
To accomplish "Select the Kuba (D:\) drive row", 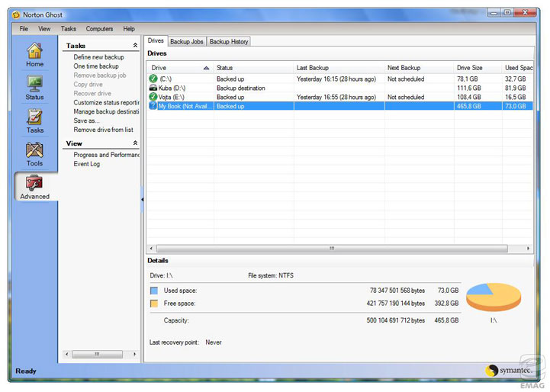I will pyautogui.click(x=339, y=88).
